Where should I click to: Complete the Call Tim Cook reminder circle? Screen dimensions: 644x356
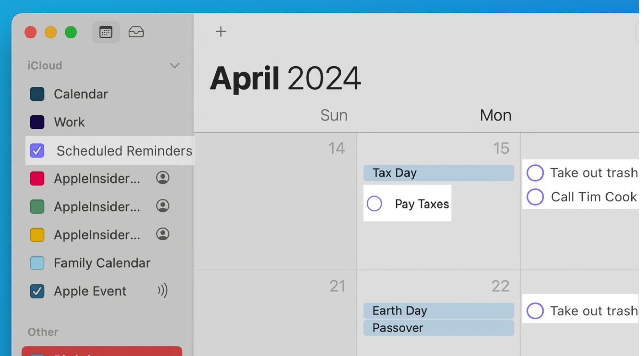pyautogui.click(x=535, y=197)
